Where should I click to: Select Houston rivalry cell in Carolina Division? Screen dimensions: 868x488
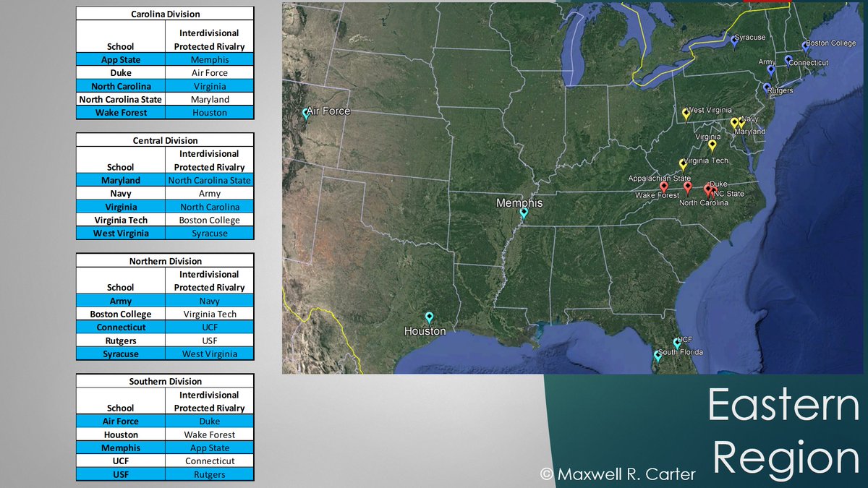[x=210, y=113]
